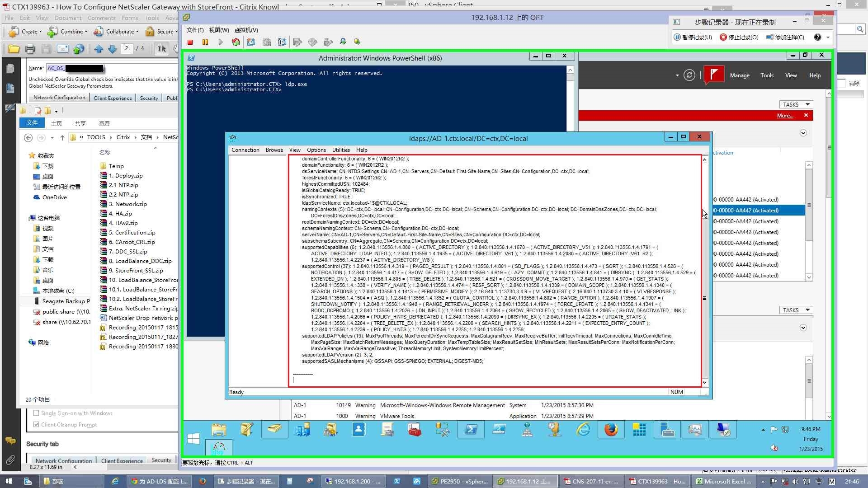This screenshot has width=868, height=488.
Task: Click the open folder icon in the Acrobat toolbar
Action: point(14,49)
